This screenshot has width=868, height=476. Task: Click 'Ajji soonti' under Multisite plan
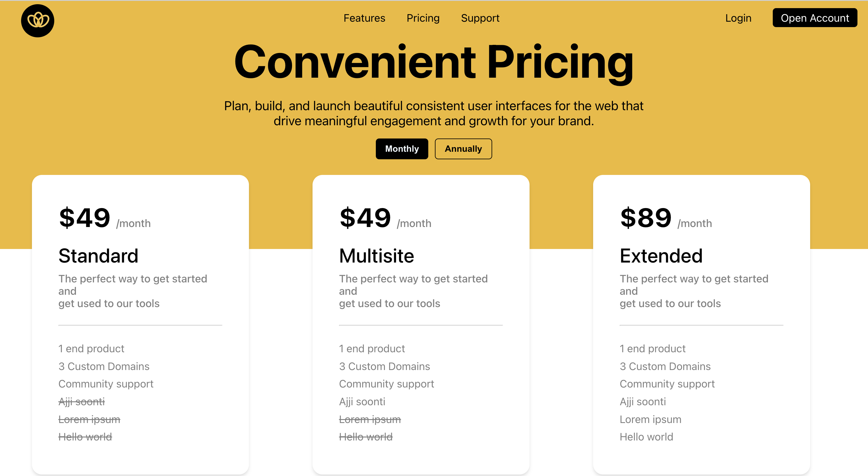point(362,401)
